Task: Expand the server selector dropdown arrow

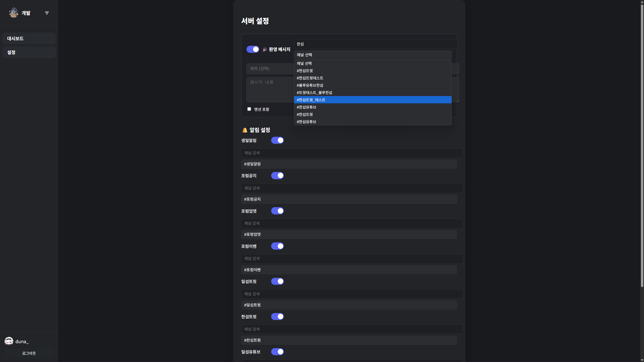Action: click(47, 13)
